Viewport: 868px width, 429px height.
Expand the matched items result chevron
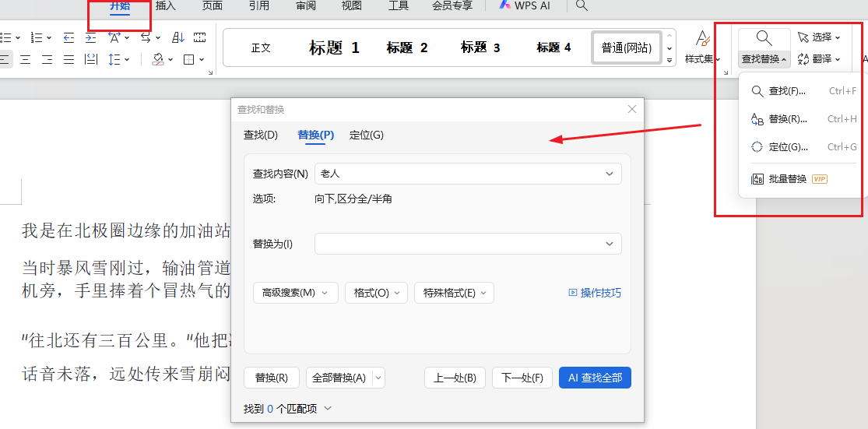tap(327, 409)
